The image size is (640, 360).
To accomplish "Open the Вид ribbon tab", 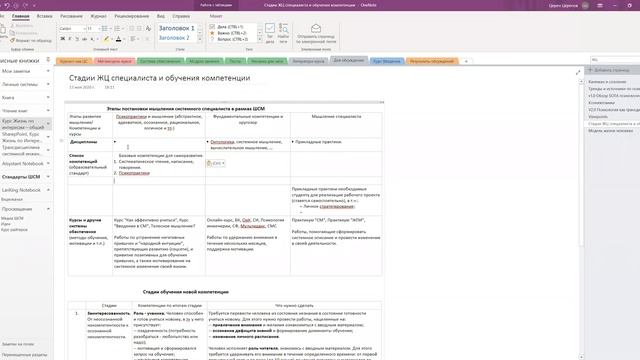I will [161, 16].
